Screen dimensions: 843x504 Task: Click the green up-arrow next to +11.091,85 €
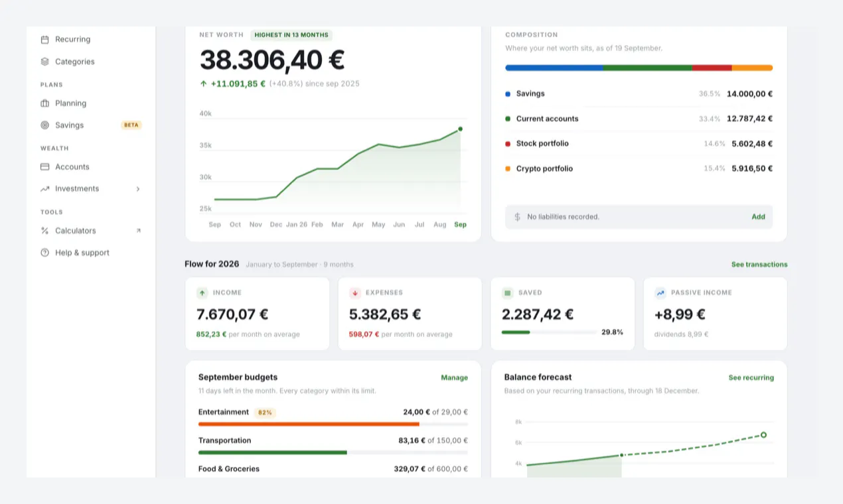204,84
